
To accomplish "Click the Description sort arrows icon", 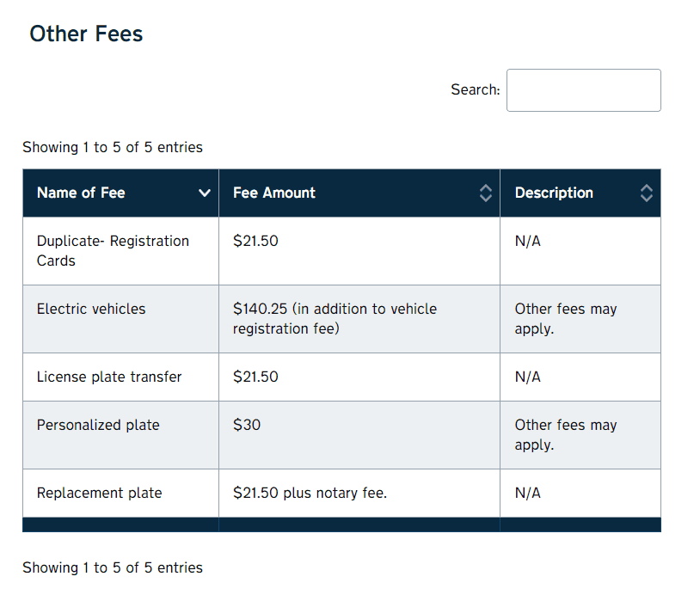I will (x=647, y=193).
